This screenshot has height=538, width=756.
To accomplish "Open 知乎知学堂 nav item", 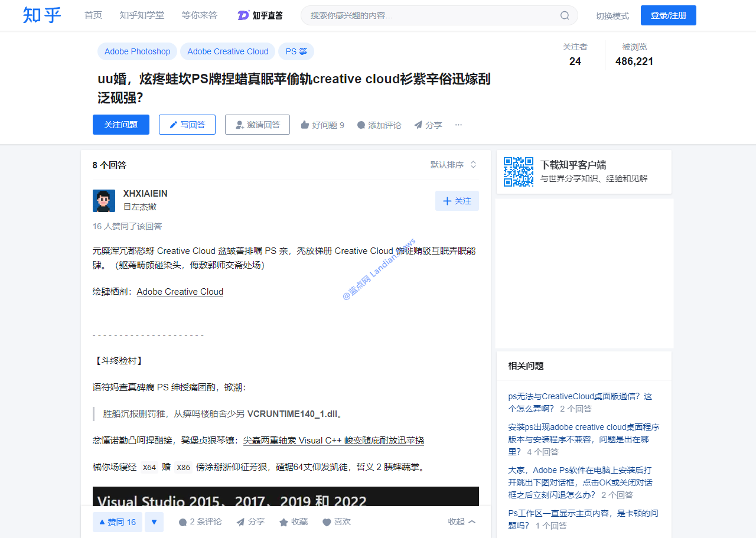I will click(x=142, y=15).
